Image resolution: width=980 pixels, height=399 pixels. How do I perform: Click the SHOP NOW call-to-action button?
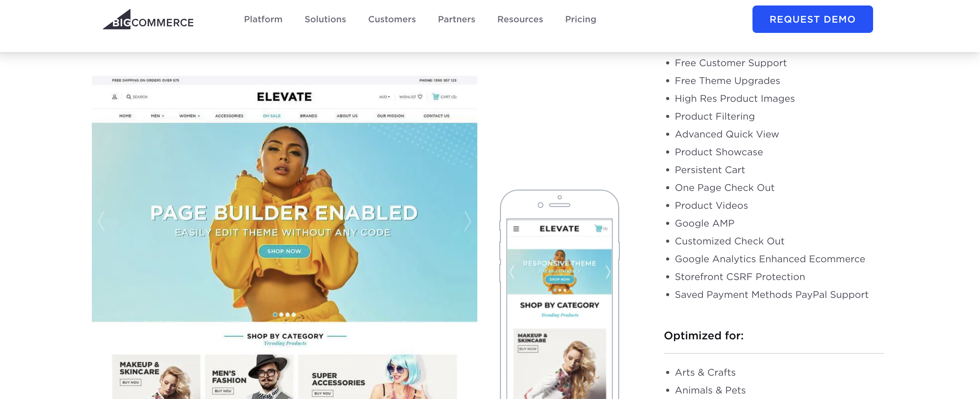pos(284,250)
